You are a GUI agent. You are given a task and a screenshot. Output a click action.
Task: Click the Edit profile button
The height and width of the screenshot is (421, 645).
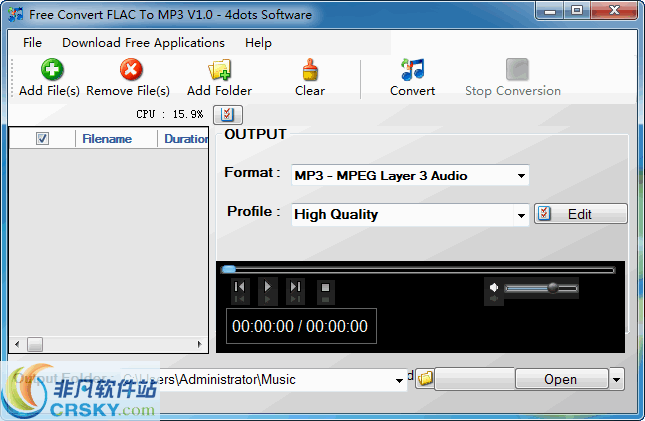click(x=581, y=214)
